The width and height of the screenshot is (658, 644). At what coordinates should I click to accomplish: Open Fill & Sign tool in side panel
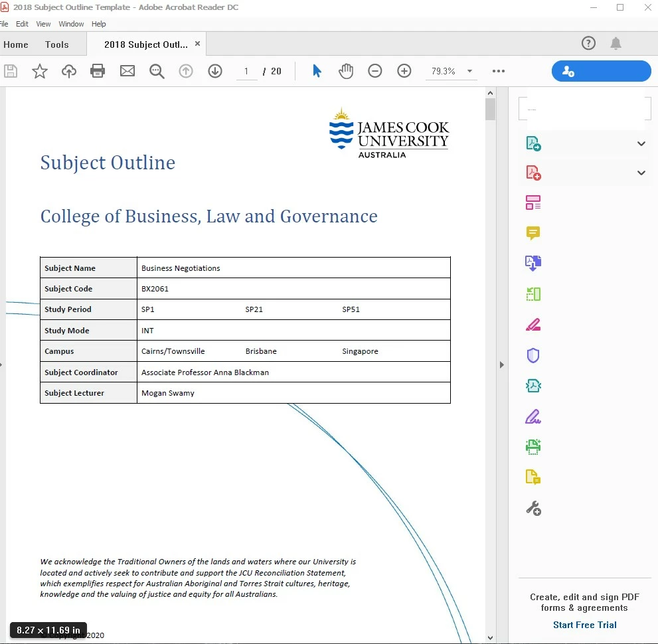coord(533,416)
